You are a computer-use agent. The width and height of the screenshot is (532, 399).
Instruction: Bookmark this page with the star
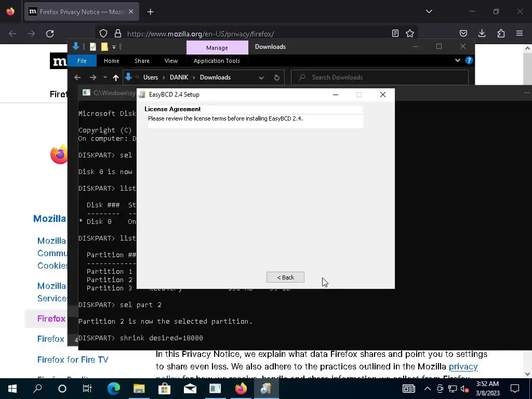pyautogui.click(x=410, y=33)
